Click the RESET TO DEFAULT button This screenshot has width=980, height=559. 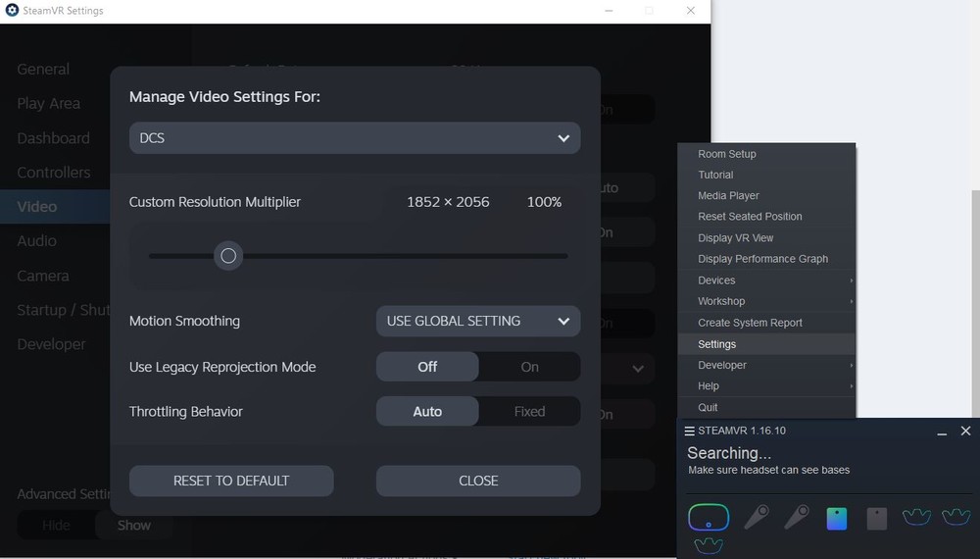(x=231, y=481)
